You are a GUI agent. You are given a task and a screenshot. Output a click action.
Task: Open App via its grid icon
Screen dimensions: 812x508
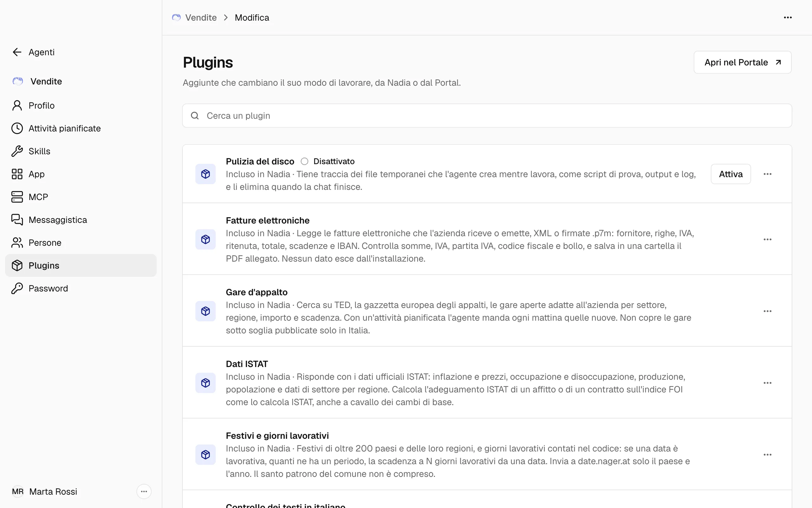tap(17, 174)
